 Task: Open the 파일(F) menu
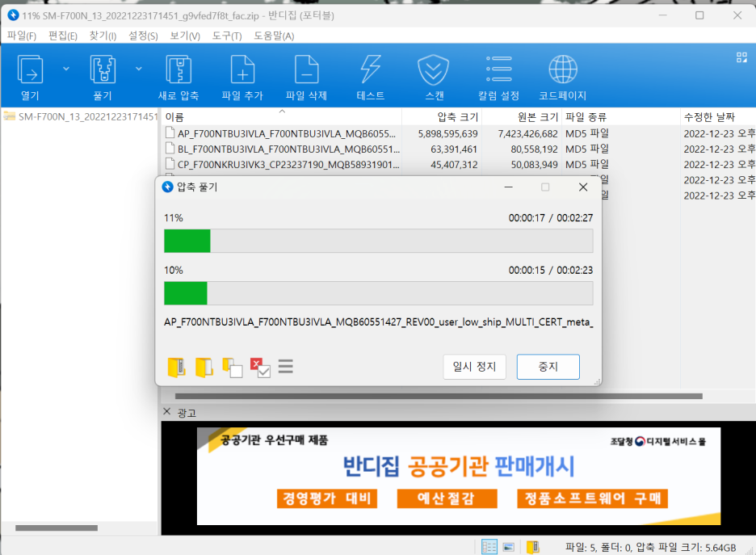point(22,36)
